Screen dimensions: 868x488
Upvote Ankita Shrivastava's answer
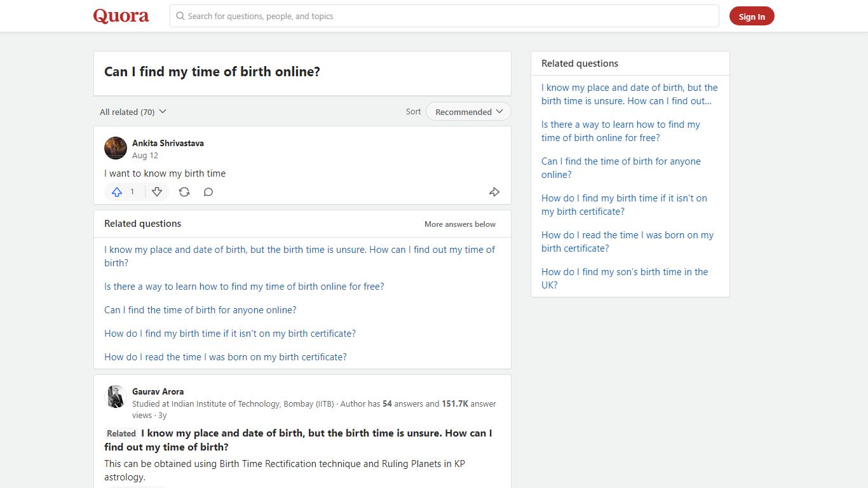(x=117, y=192)
